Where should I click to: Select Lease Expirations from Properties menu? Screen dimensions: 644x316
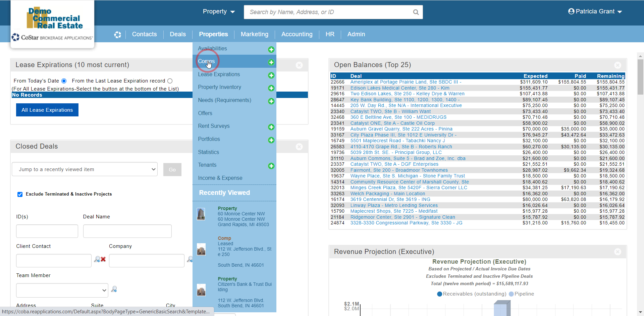(219, 74)
